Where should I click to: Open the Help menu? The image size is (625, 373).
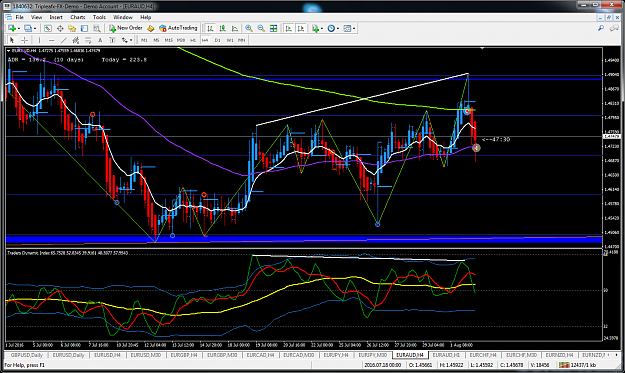click(145, 17)
